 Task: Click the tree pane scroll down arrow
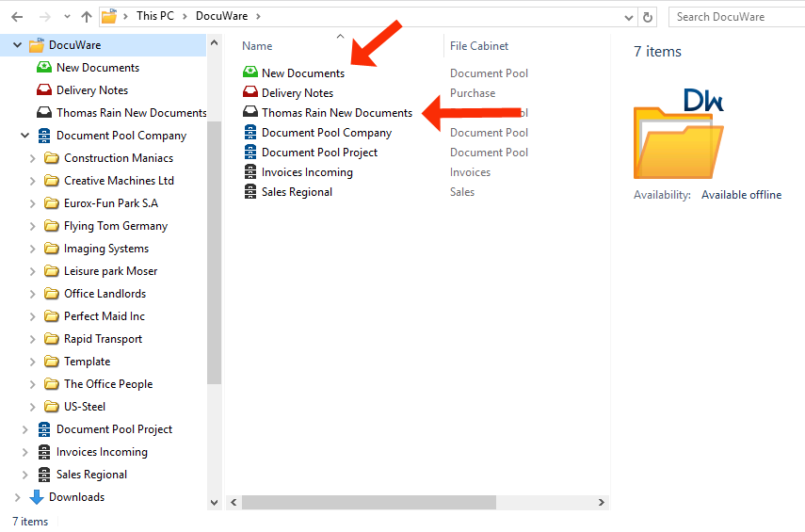(x=214, y=503)
